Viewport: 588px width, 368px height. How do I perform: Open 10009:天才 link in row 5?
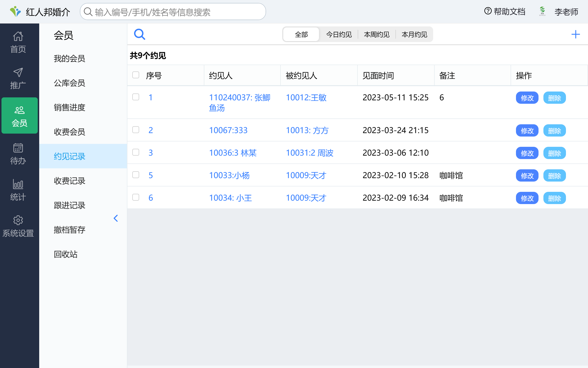pos(306,175)
